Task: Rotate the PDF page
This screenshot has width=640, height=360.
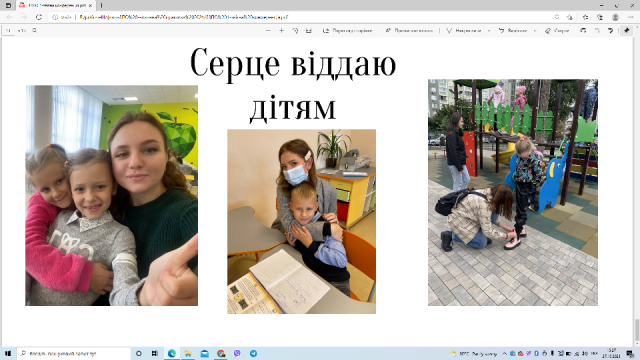Action: click(x=295, y=31)
